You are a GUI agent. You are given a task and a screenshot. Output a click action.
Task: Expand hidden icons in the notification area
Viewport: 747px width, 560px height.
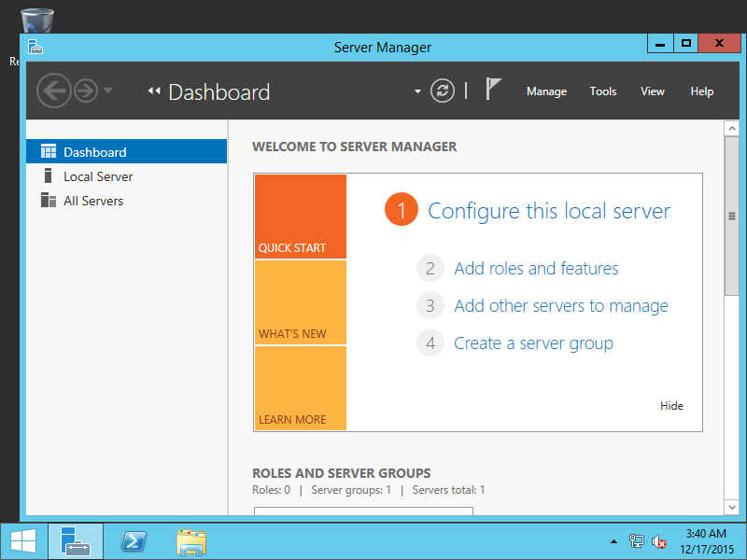click(x=614, y=541)
